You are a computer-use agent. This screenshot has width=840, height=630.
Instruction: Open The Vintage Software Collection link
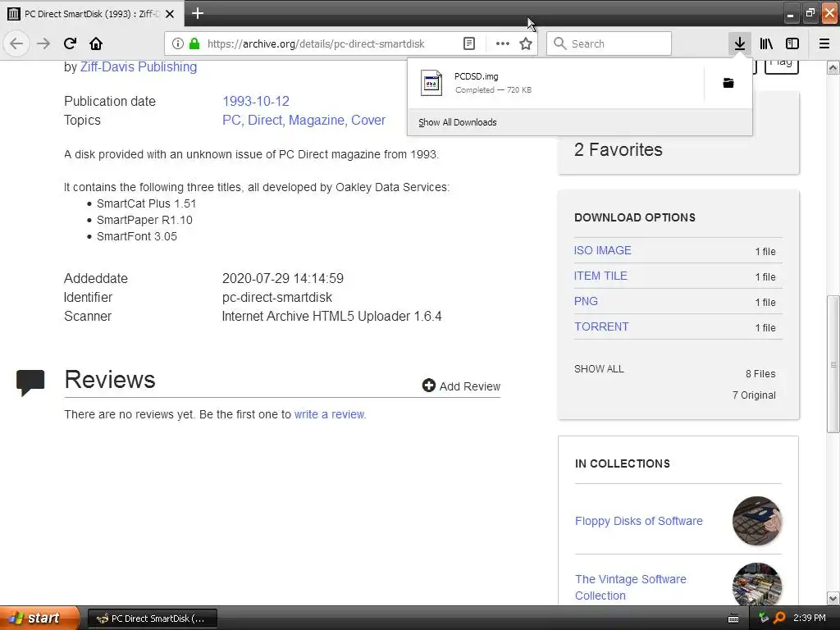pyautogui.click(x=631, y=587)
